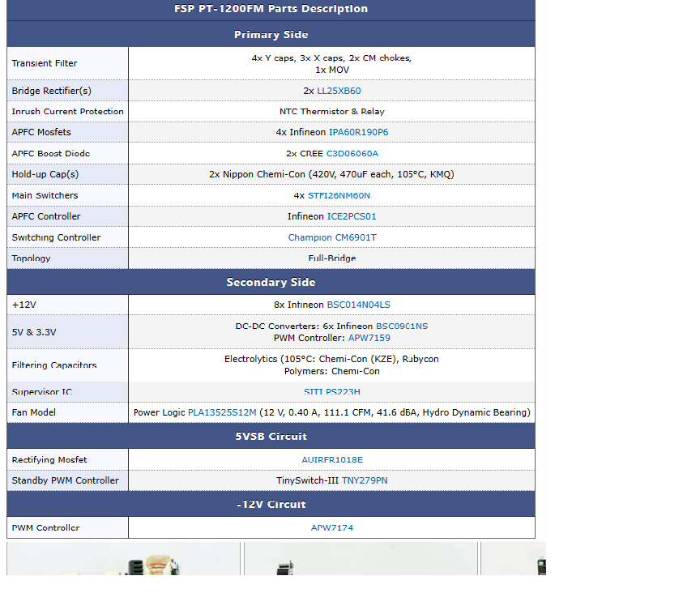Image resolution: width=700 pixels, height=610 pixels.
Task: Click the Polymers: Chemi-Con line
Action: click(331, 371)
